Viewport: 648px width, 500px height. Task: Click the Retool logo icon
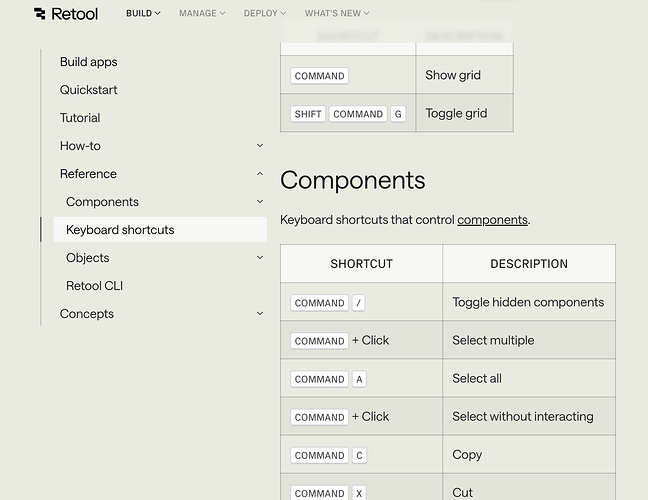[40, 14]
